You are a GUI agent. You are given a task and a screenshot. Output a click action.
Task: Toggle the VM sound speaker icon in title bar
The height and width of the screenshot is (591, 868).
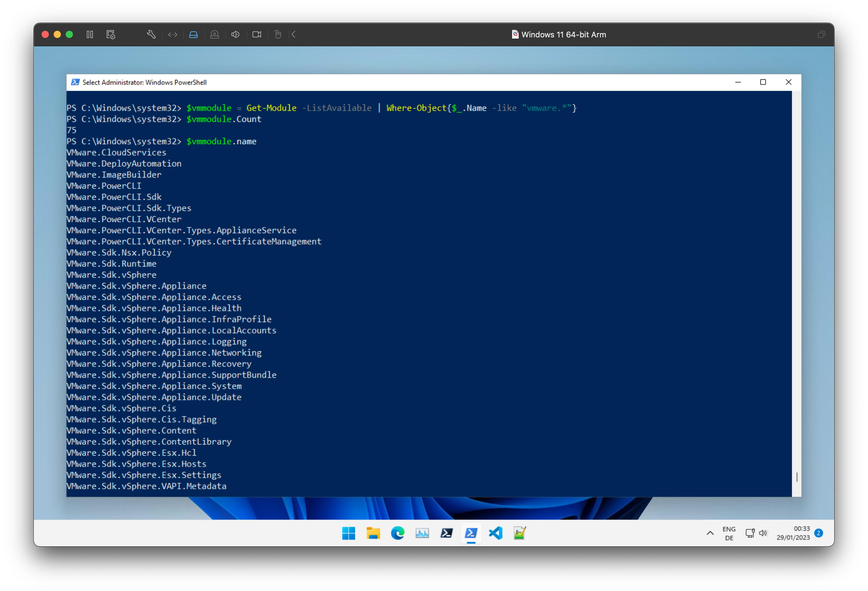tap(235, 34)
